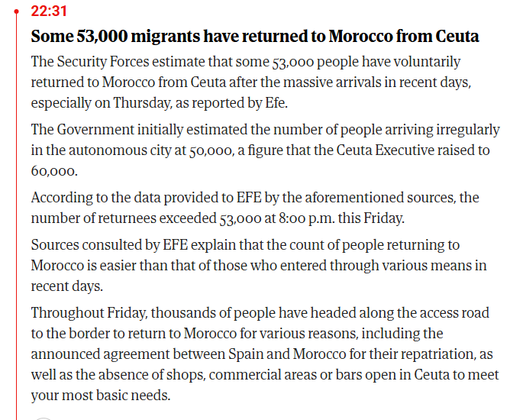Click the paragraph beginning "Throughout Friday, thousands"
This screenshot has width=523, height=420.
point(265,354)
